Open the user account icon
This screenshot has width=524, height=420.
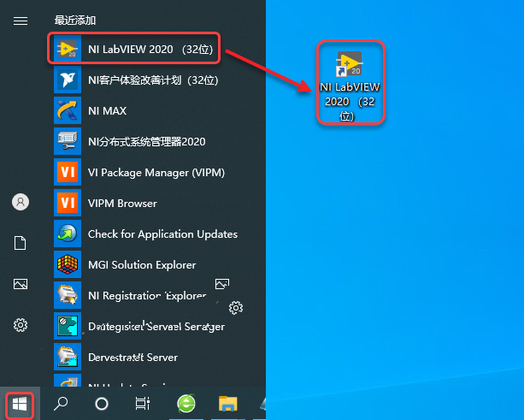coord(21,202)
